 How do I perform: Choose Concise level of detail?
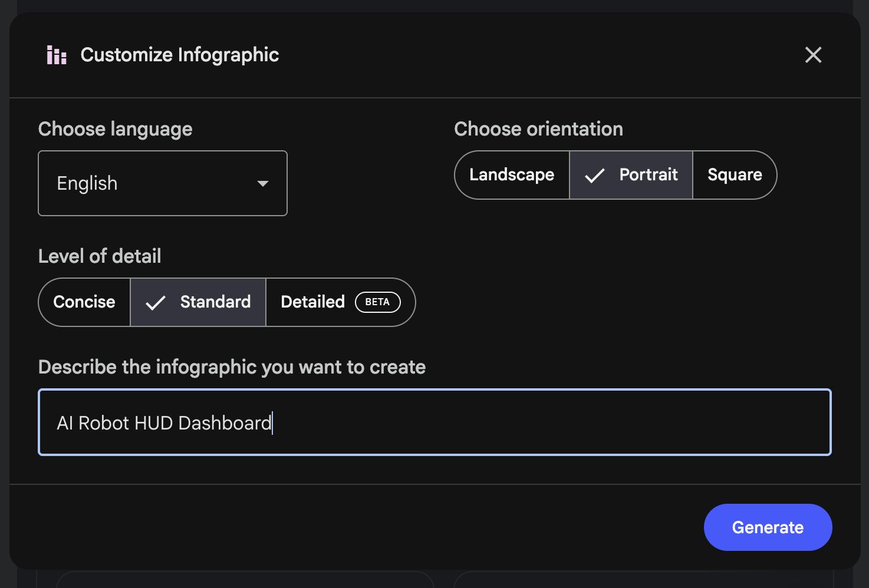pos(84,302)
